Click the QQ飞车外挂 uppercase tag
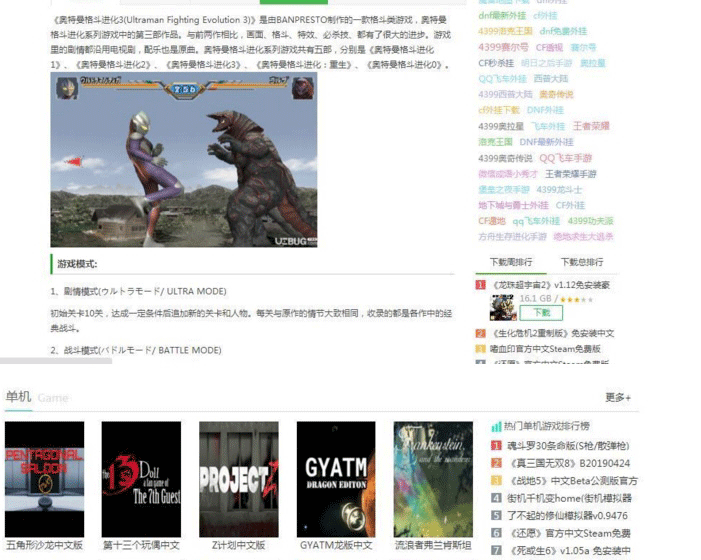This screenshot has height=560, width=701. click(502, 79)
